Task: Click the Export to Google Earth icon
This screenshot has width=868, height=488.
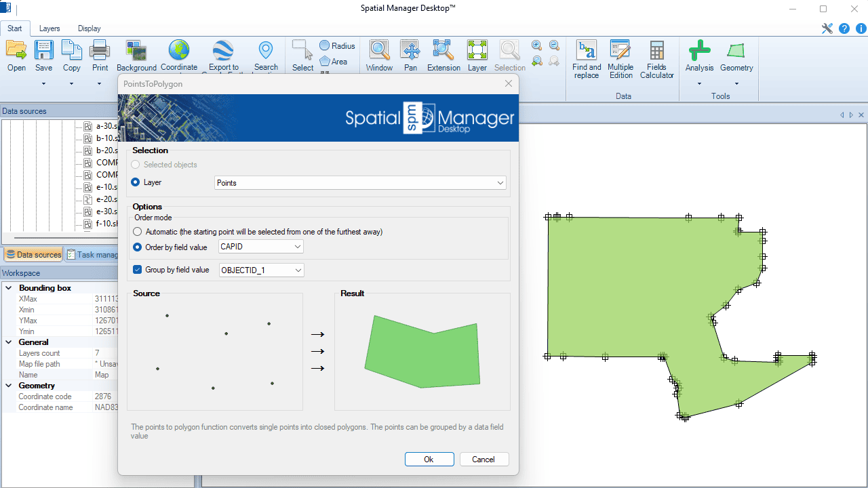Action: click(223, 50)
